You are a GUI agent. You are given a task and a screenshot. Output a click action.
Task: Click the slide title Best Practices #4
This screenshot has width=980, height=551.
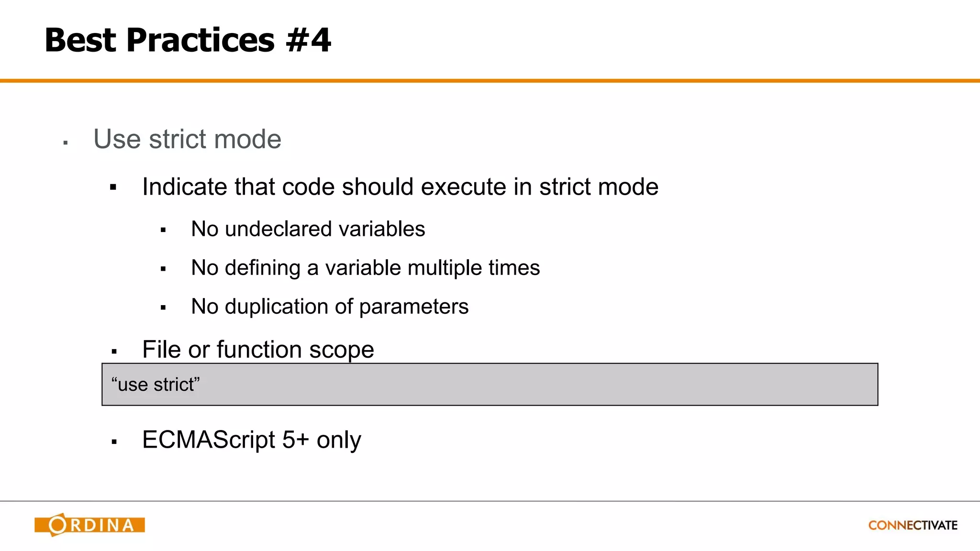188,40
